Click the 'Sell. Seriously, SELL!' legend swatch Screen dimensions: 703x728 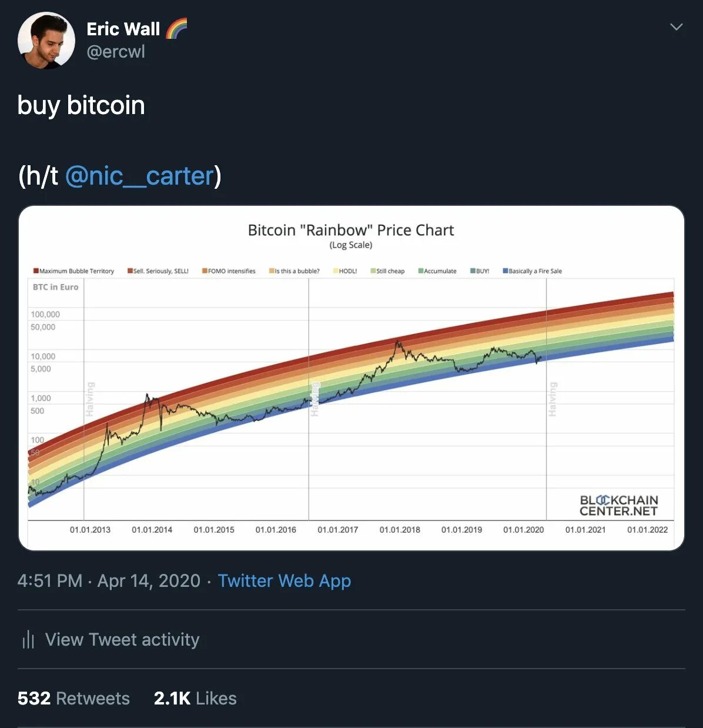[130, 271]
